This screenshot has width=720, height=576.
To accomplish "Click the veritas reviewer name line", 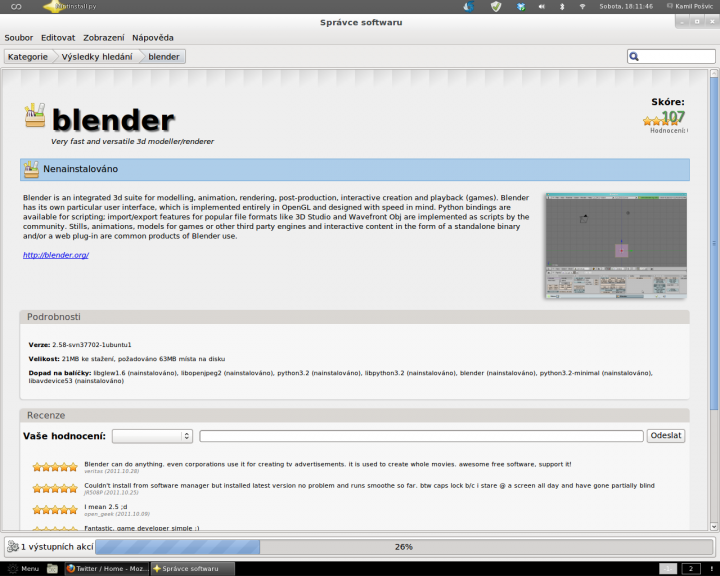I will click(x=112, y=471).
